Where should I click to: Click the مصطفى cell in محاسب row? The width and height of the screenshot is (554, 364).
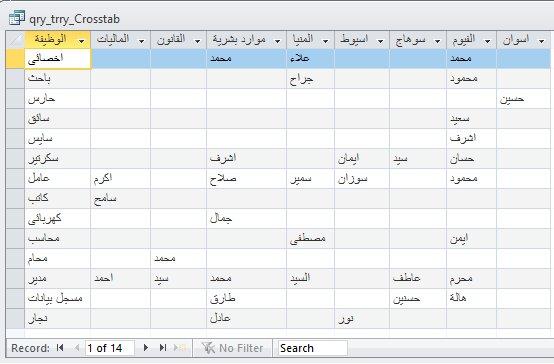coord(310,239)
